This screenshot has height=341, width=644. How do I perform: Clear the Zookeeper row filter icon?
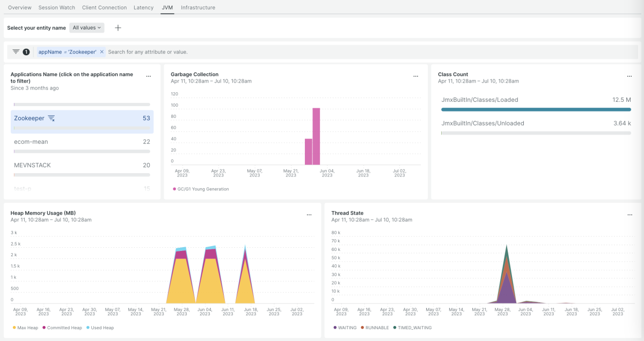point(52,118)
